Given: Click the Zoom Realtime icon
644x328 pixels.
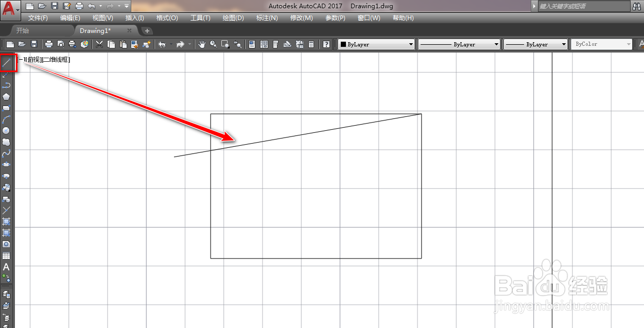Looking at the screenshot, I should tap(213, 44).
